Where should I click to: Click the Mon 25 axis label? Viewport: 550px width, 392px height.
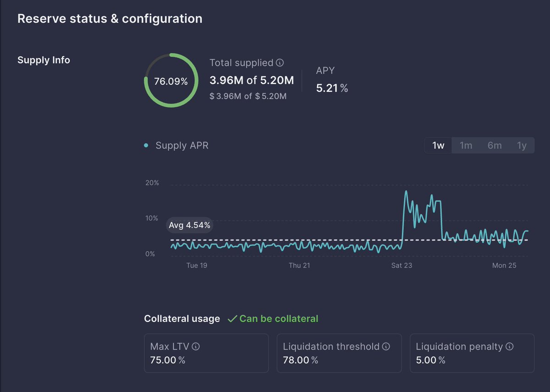point(504,265)
